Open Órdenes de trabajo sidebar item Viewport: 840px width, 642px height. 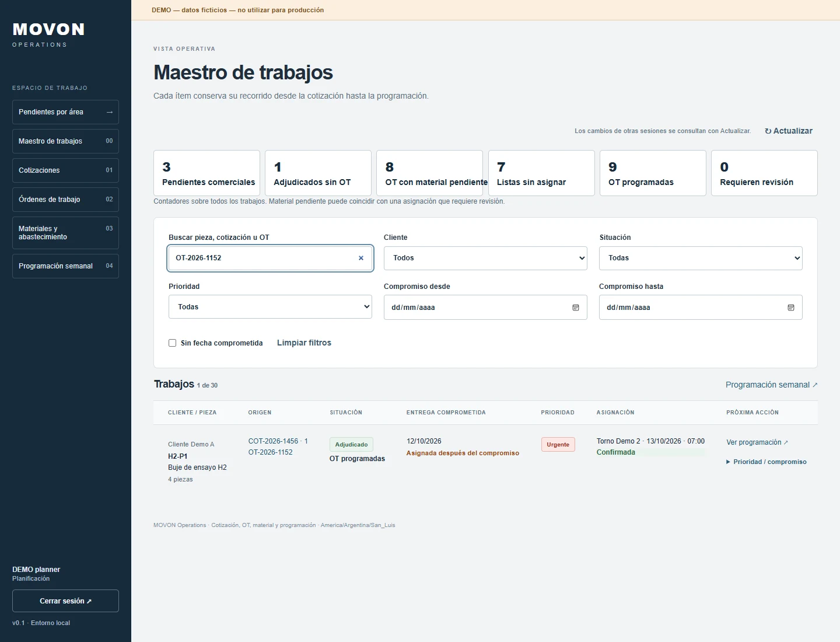pos(65,200)
